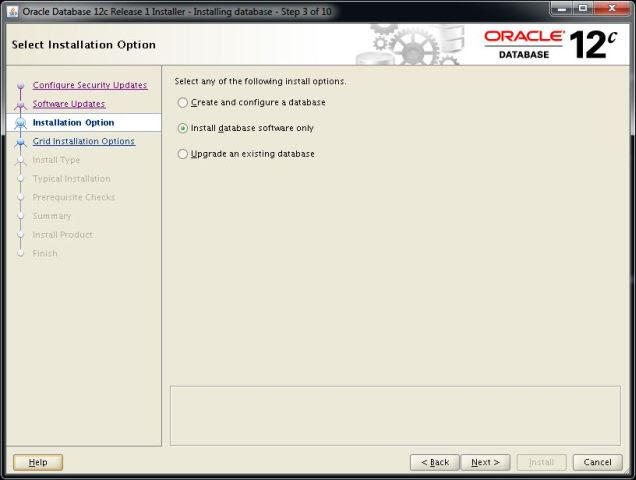636x480 pixels.
Task: Click the Grid Installation Options step bullet icon
Action: 20,142
